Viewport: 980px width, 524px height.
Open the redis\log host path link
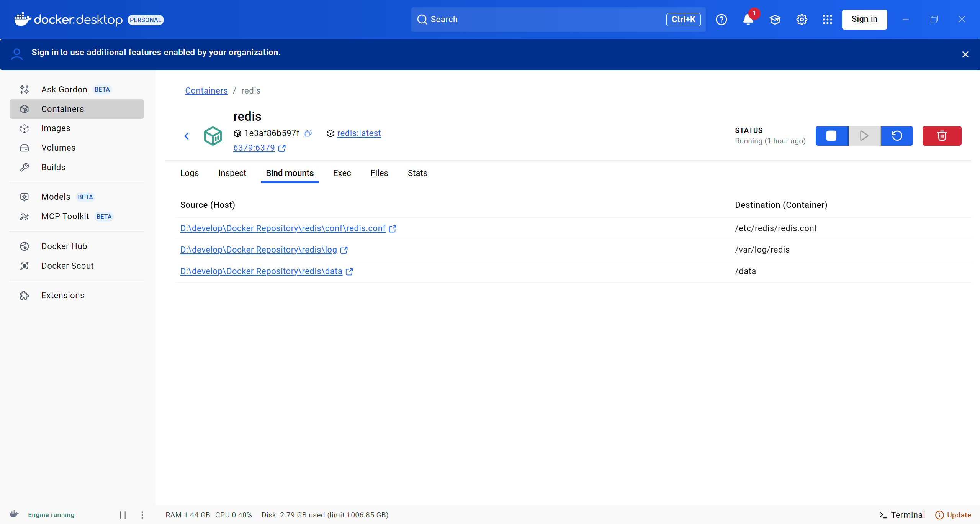click(258, 250)
